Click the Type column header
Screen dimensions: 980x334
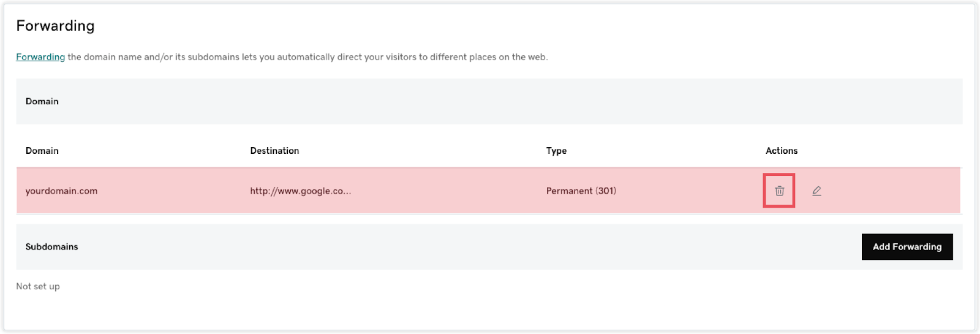(556, 151)
